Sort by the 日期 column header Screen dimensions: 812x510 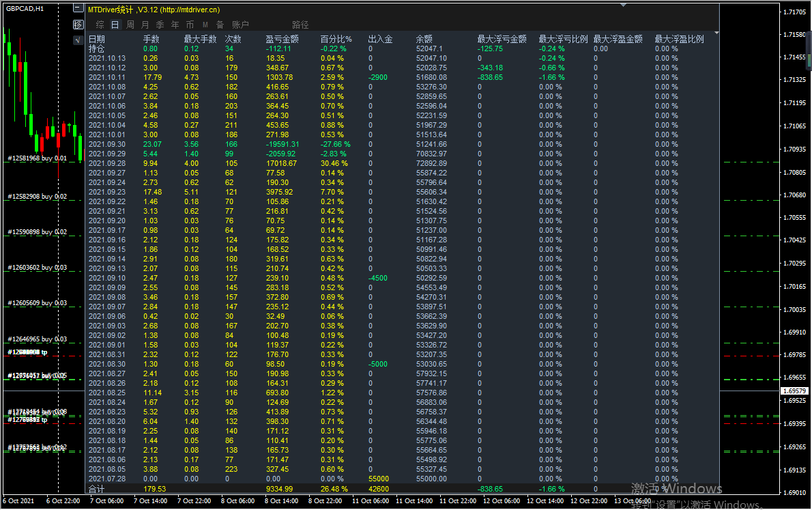tap(97, 39)
